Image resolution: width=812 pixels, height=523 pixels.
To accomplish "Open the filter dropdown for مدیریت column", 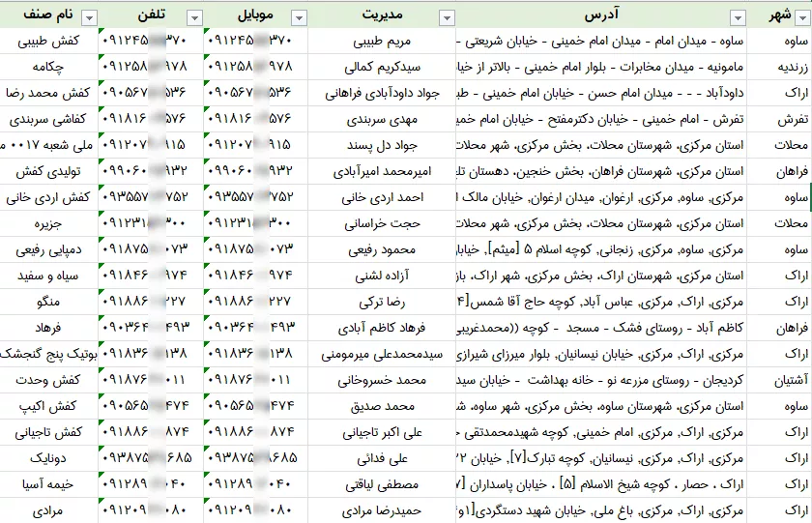I will pos(447,18).
